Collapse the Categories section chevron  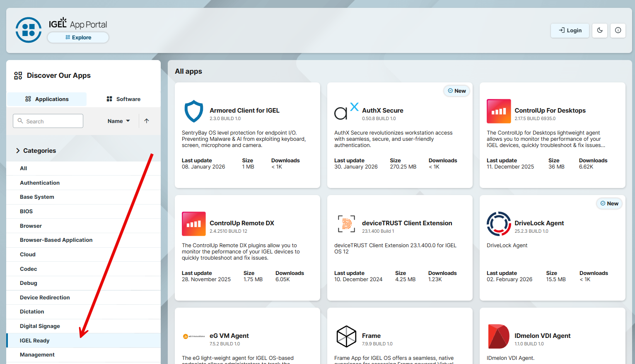[x=18, y=151]
